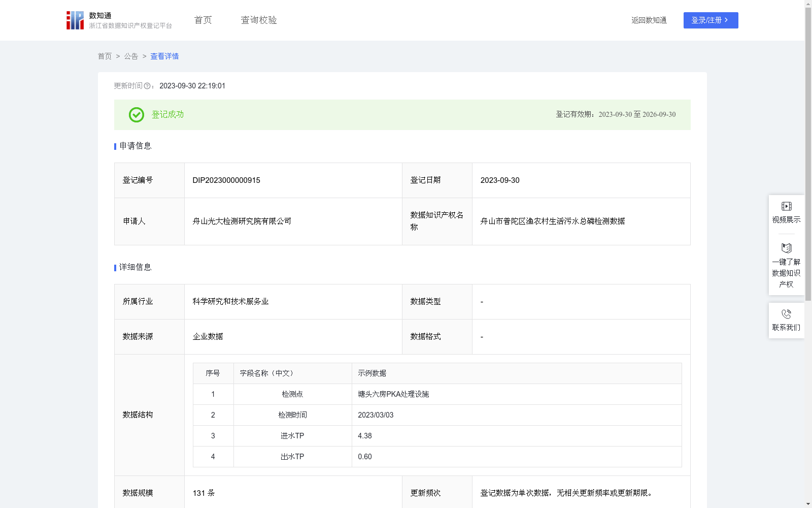Viewport: 812px width, 508px height.
Task: Click sample data 2023/03/03
Action: pos(376,415)
